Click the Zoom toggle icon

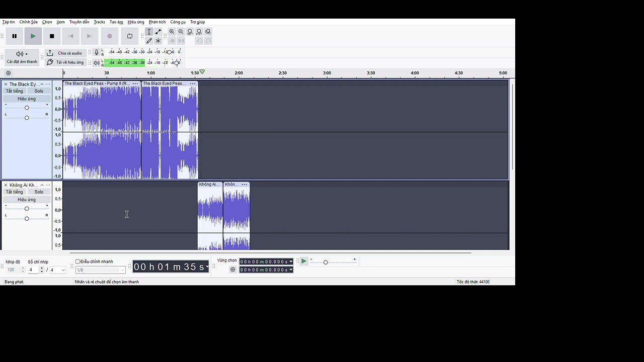point(208,32)
